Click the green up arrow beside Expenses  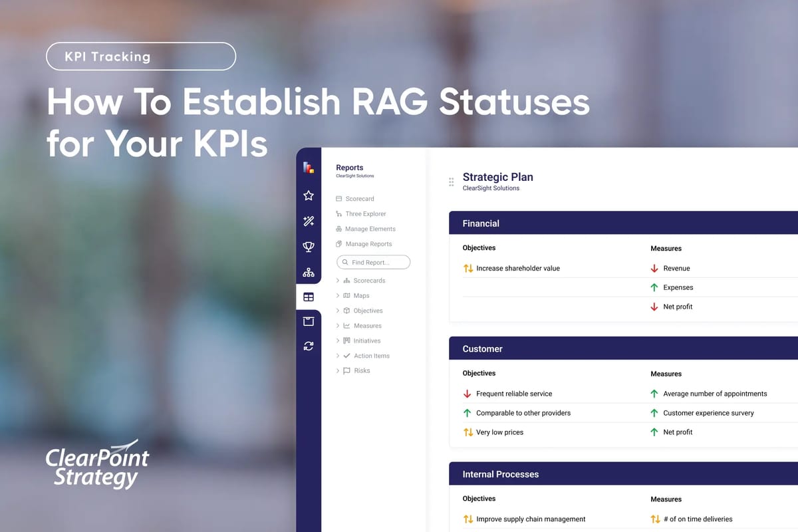click(654, 288)
